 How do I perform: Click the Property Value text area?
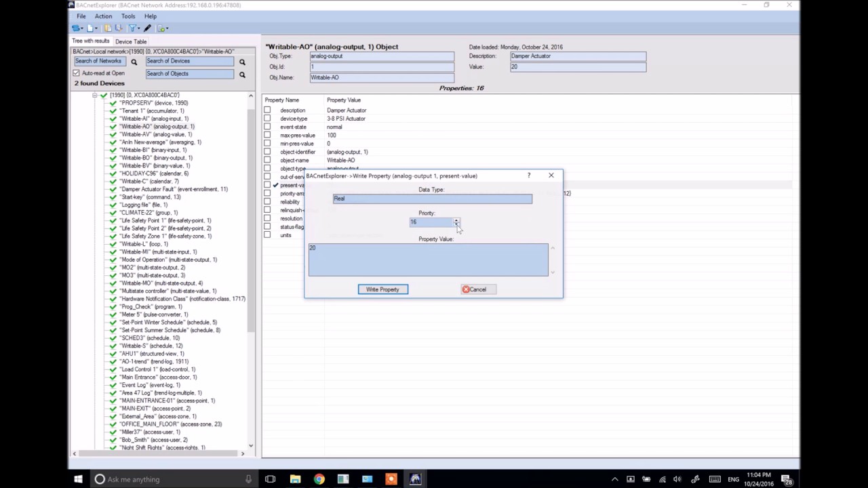pyautogui.click(x=429, y=260)
